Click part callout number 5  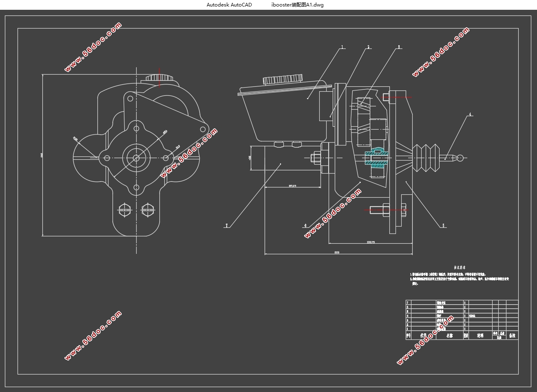(x=444, y=225)
